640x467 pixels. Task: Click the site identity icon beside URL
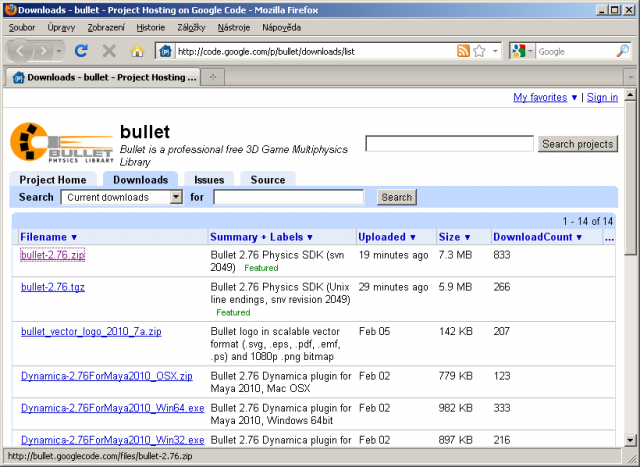click(x=165, y=51)
